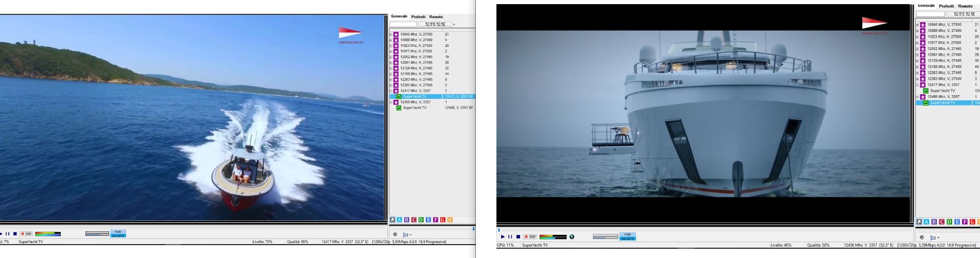The image size is (980, 258).
Task: Expand 10888 Mhz transponder in right window
Action: pyautogui.click(x=918, y=31)
